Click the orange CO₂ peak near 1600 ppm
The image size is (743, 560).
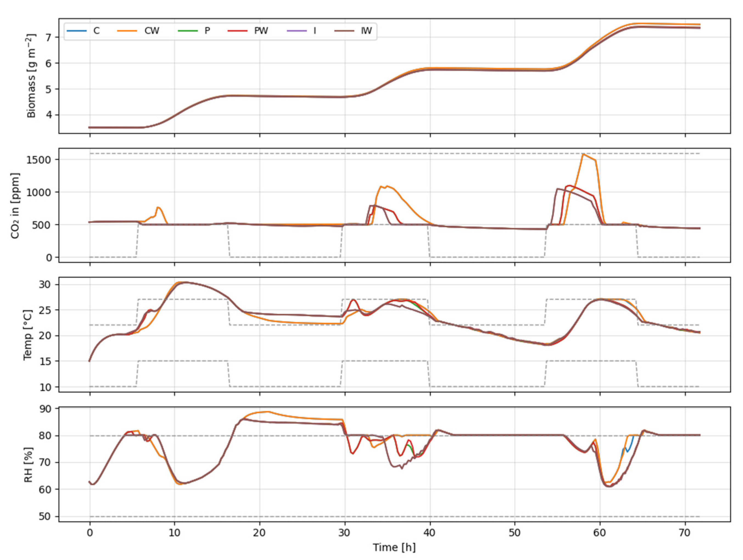click(x=584, y=154)
